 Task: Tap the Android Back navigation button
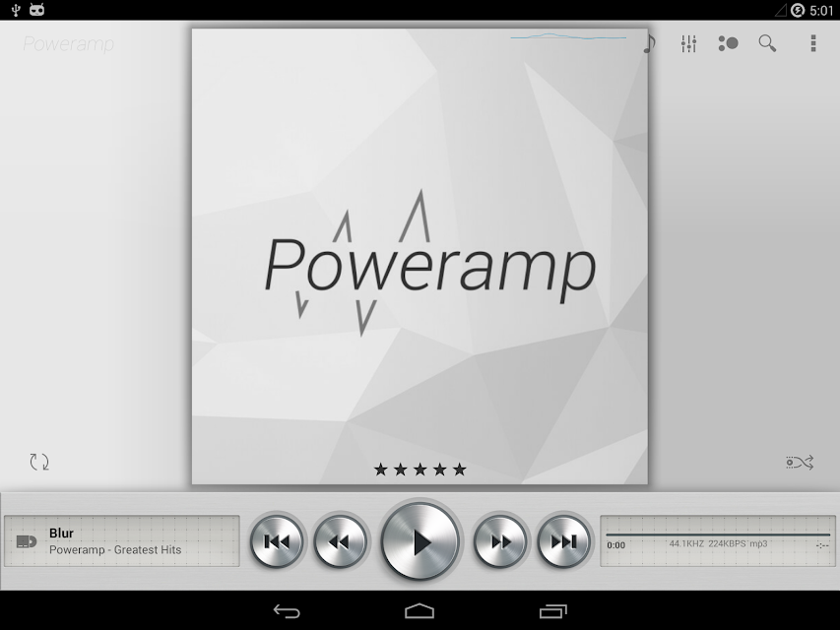(287, 610)
